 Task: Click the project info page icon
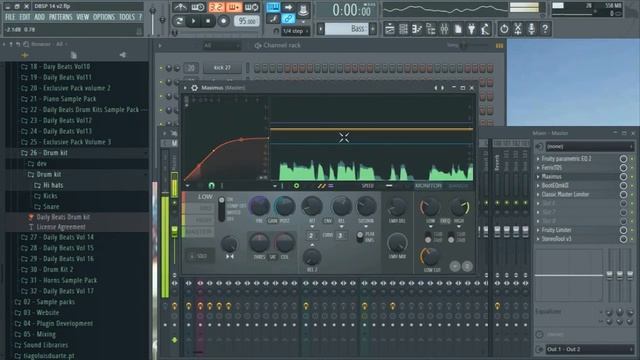pos(458,29)
